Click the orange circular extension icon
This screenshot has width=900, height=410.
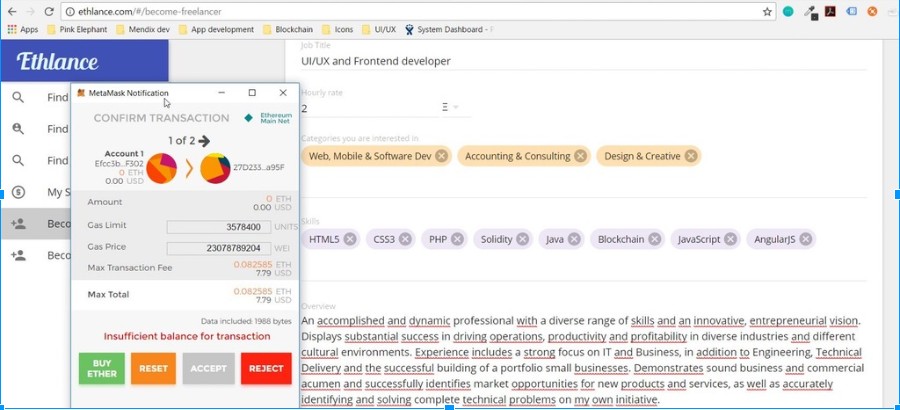coord(872,11)
